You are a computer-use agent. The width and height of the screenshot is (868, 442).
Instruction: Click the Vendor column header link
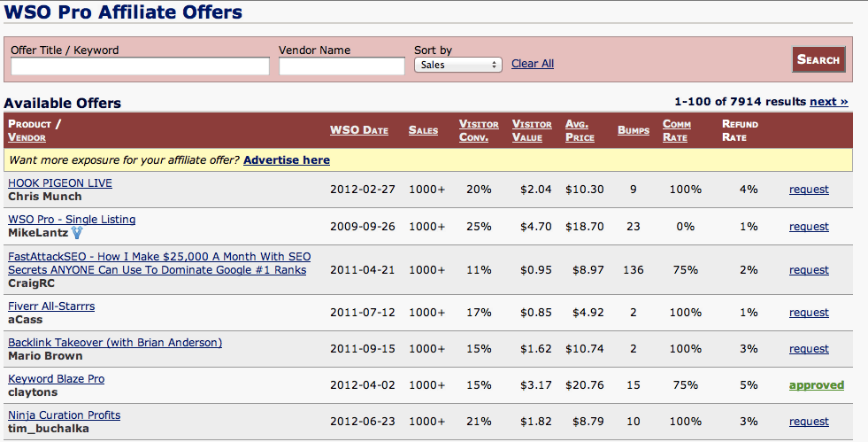coord(27,137)
